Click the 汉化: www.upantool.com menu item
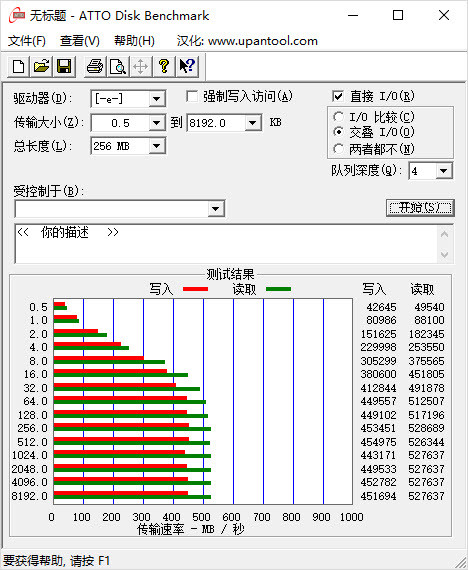This screenshot has width=468, height=570. pyautogui.click(x=247, y=41)
